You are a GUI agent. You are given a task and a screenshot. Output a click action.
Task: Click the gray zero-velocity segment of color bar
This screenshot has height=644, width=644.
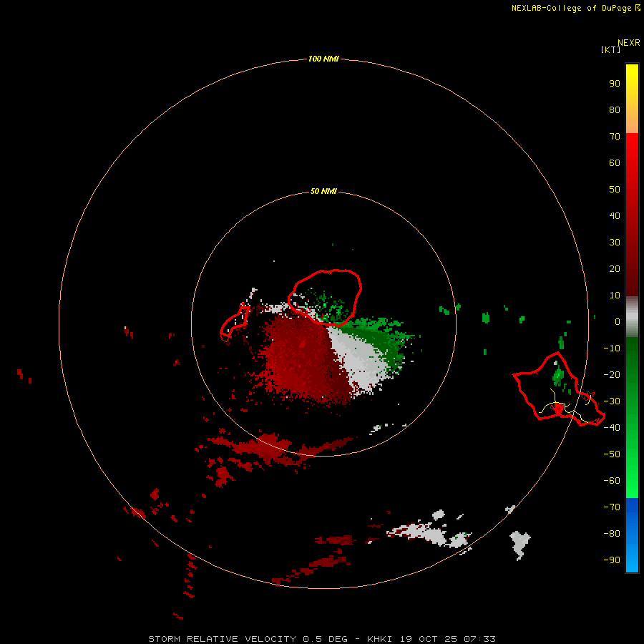coord(632,317)
